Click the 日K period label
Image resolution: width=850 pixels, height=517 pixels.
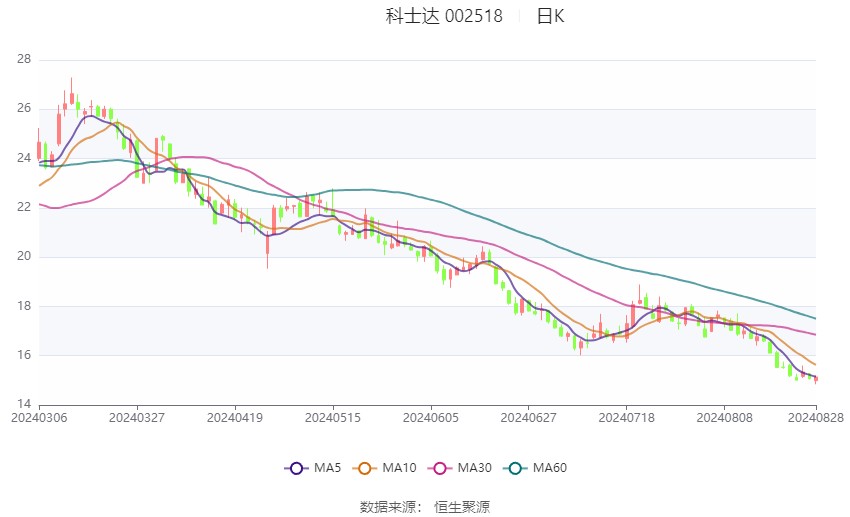coord(550,16)
